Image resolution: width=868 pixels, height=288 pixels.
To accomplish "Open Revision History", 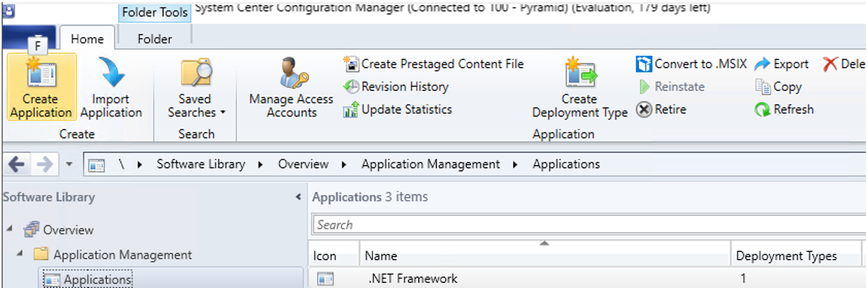I will click(x=396, y=86).
